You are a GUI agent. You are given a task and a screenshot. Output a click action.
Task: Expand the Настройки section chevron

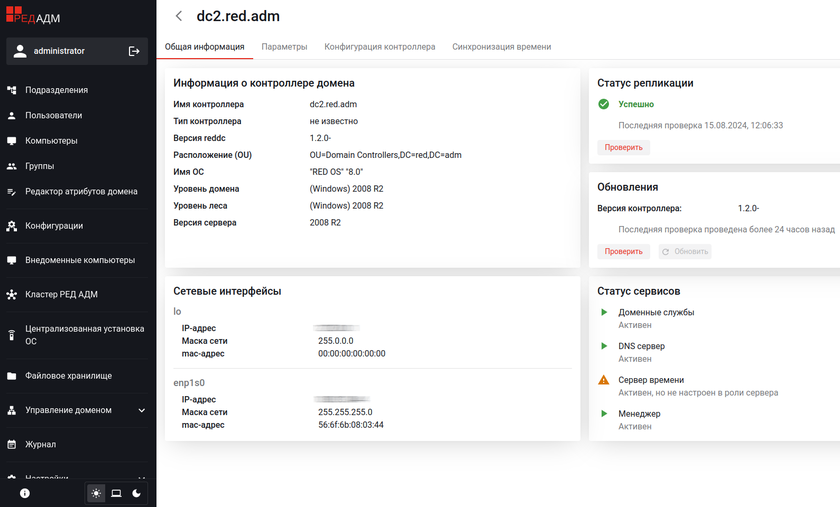click(142, 478)
